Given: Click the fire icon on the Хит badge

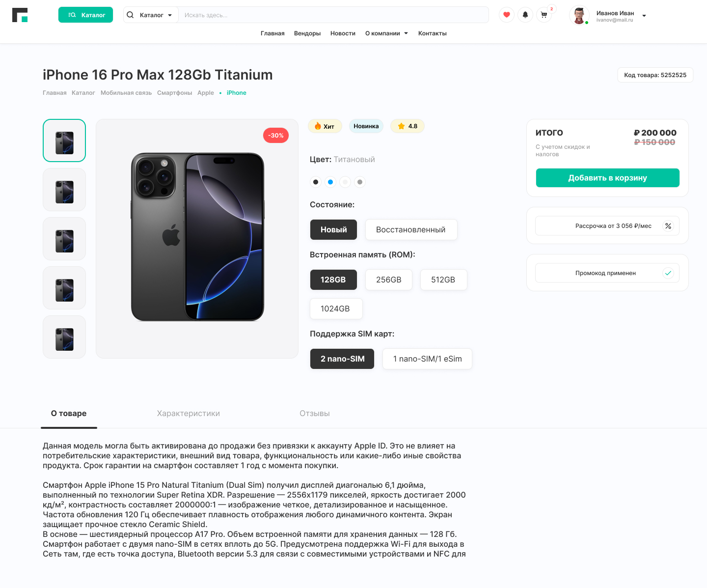Looking at the screenshot, I should (317, 126).
